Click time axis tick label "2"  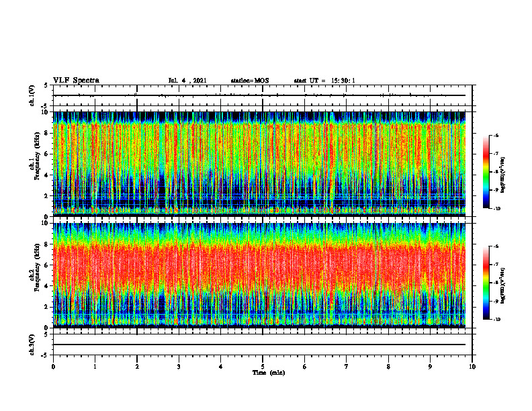(137, 367)
